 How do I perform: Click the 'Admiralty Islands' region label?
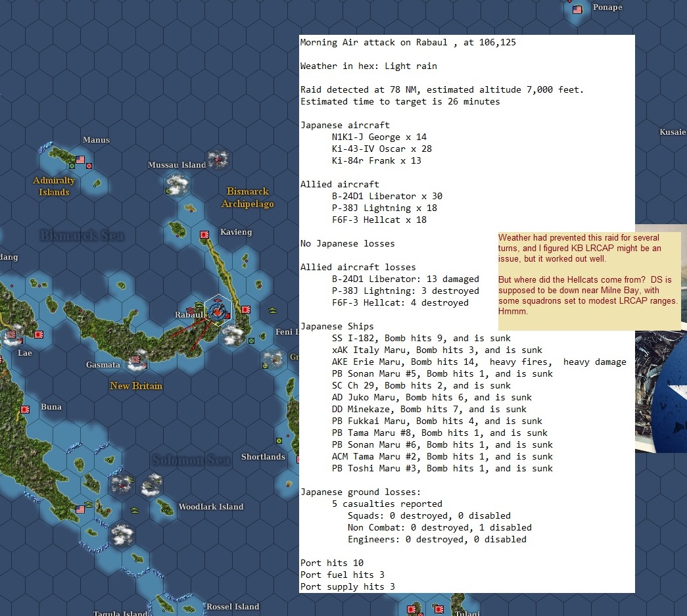[x=54, y=186]
